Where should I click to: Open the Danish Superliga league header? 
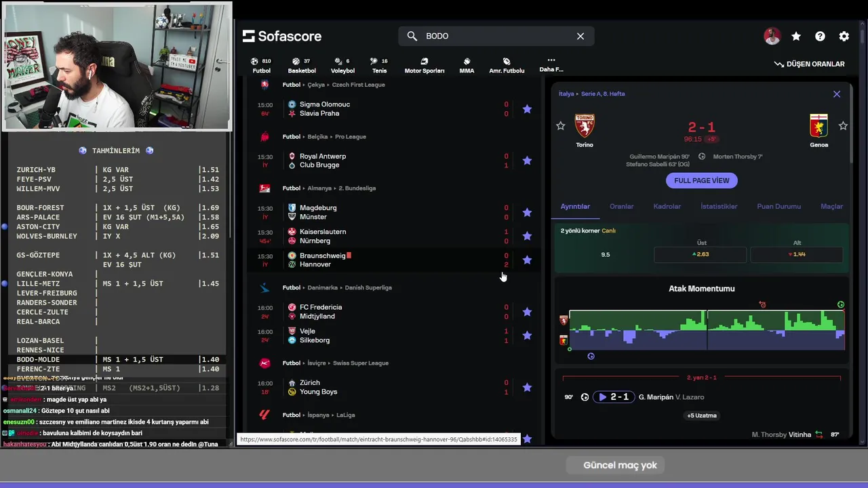point(368,287)
